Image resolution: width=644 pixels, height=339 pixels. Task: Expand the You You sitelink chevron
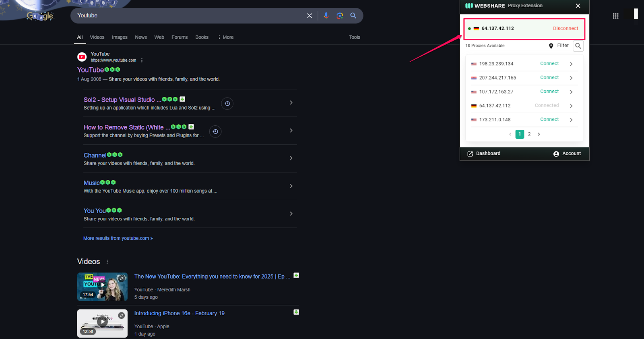[291, 214]
